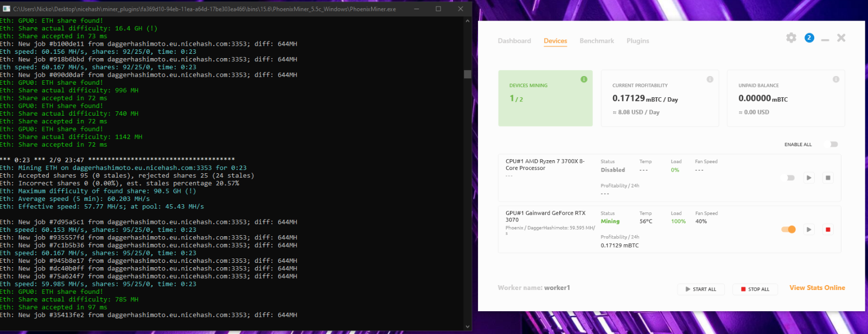Click the Stop All button
The width and height of the screenshot is (868, 334).
[755, 289]
